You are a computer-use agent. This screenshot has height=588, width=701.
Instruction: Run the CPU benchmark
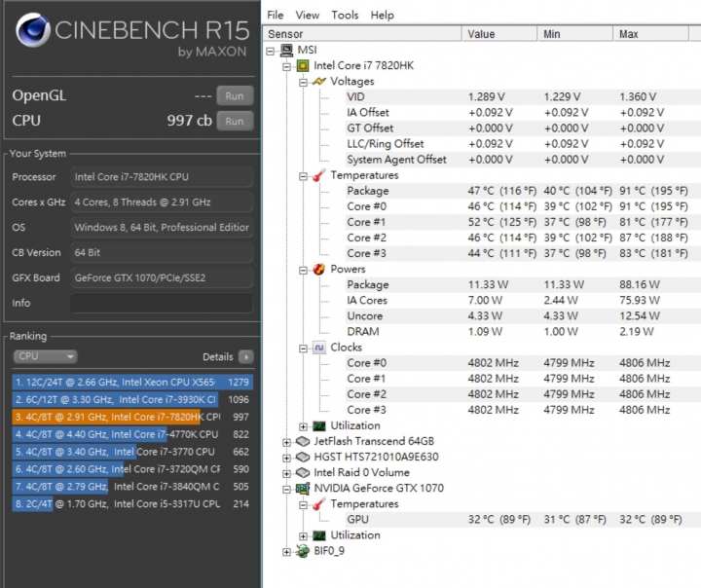235,121
